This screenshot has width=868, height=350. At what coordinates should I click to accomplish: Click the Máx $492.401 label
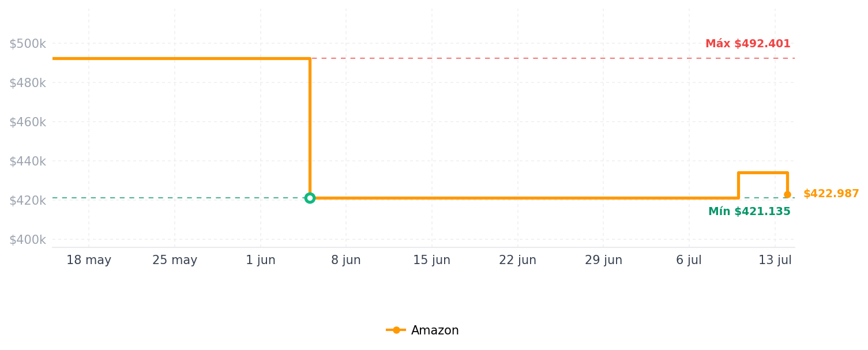coord(747,44)
